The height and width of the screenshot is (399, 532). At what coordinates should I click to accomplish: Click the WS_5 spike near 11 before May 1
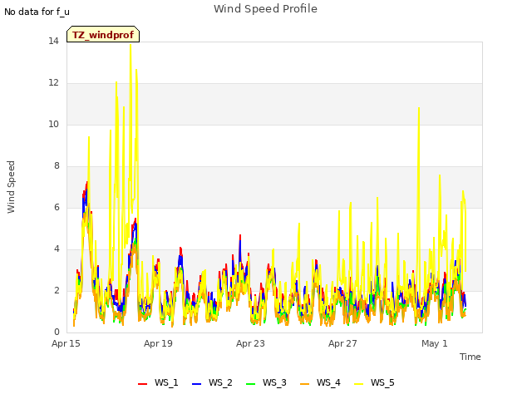(x=419, y=109)
